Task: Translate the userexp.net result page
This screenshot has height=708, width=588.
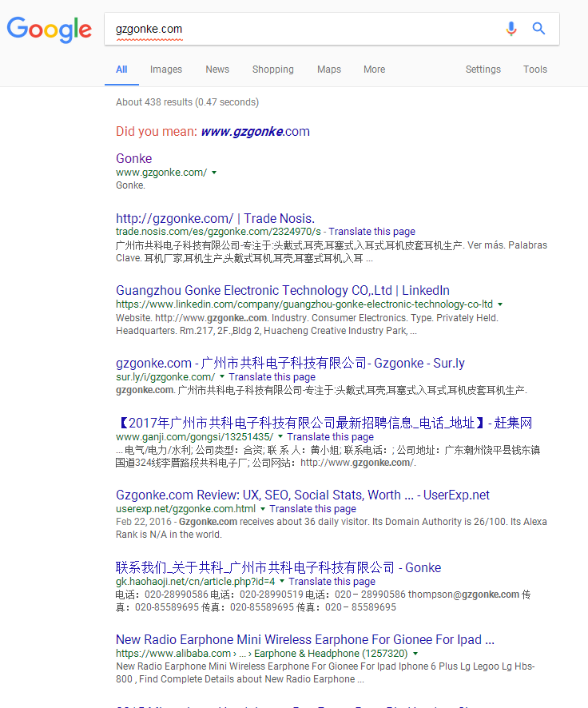Action: pyautogui.click(x=312, y=509)
